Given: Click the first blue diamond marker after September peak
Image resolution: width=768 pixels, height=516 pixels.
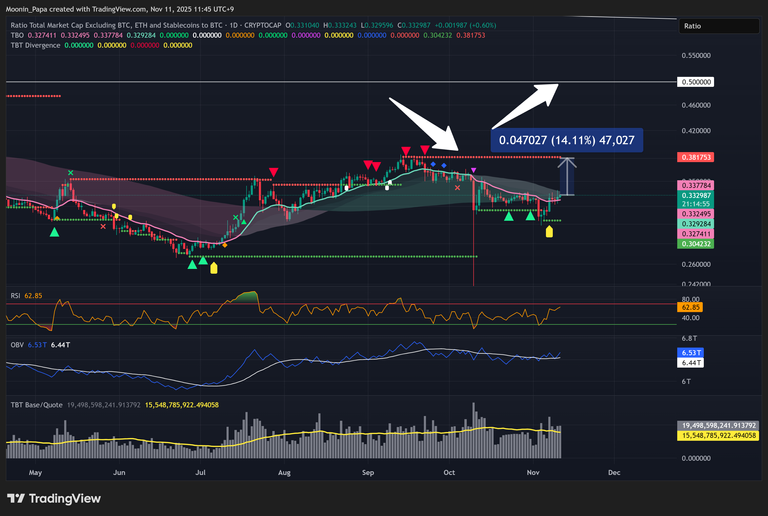Looking at the screenshot, I should click(432, 164).
